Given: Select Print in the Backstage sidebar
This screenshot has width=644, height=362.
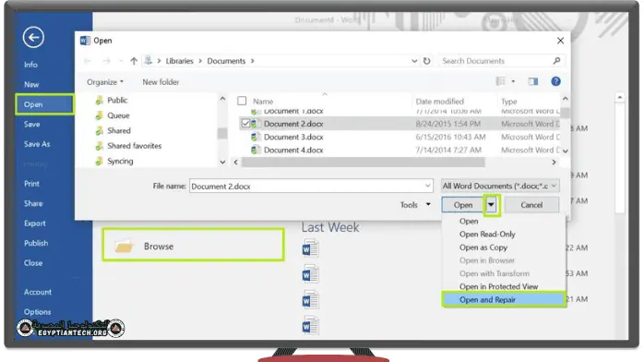Looking at the screenshot, I should click(x=31, y=184).
